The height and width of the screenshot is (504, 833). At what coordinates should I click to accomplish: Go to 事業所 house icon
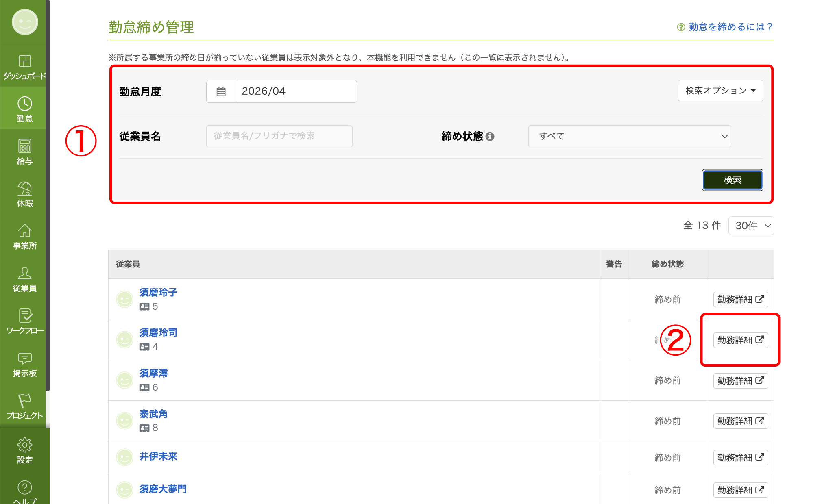(24, 231)
